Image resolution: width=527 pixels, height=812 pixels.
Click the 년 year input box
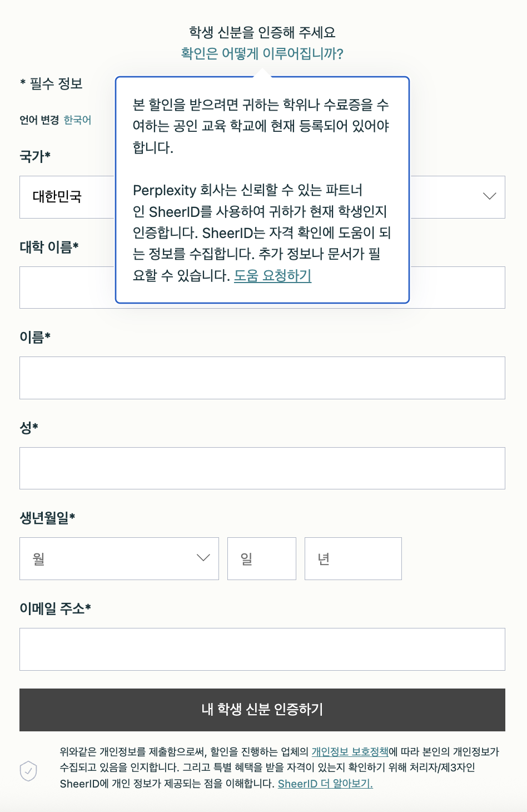tap(352, 558)
